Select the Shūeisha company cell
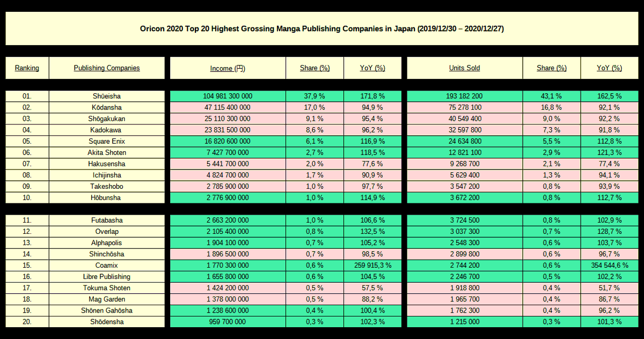Image resolution: width=644 pixels, height=339 pixels. tap(107, 96)
